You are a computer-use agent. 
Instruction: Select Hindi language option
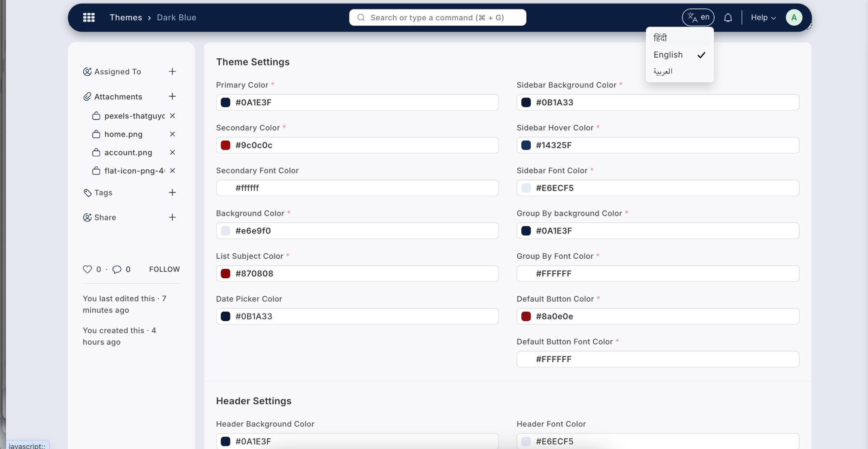[679, 38]
